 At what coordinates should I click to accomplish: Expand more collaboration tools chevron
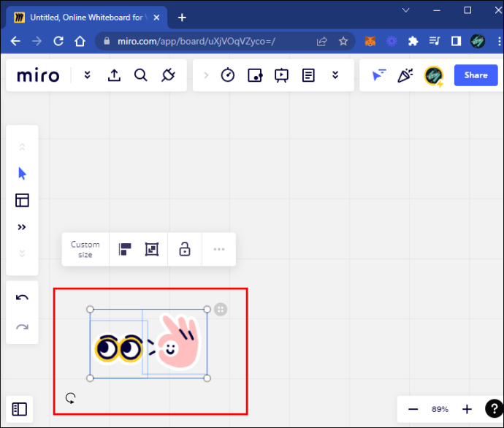[335, 75]
